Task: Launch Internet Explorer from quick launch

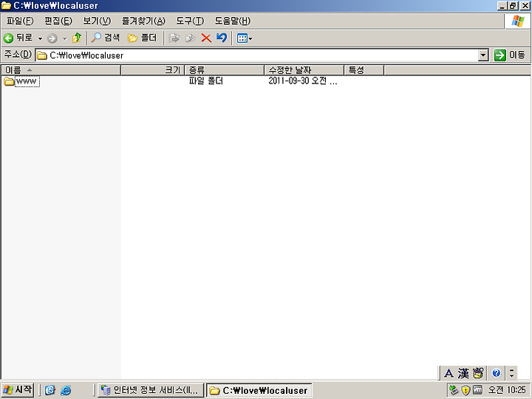Action: pyautogui.click(x=66, y=390)
